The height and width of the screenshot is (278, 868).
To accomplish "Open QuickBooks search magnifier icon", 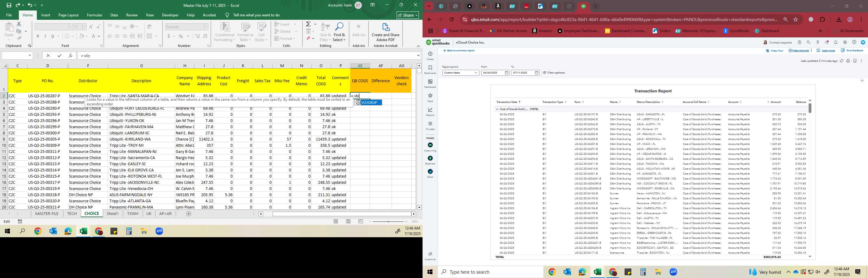I will tap(808, 42).
